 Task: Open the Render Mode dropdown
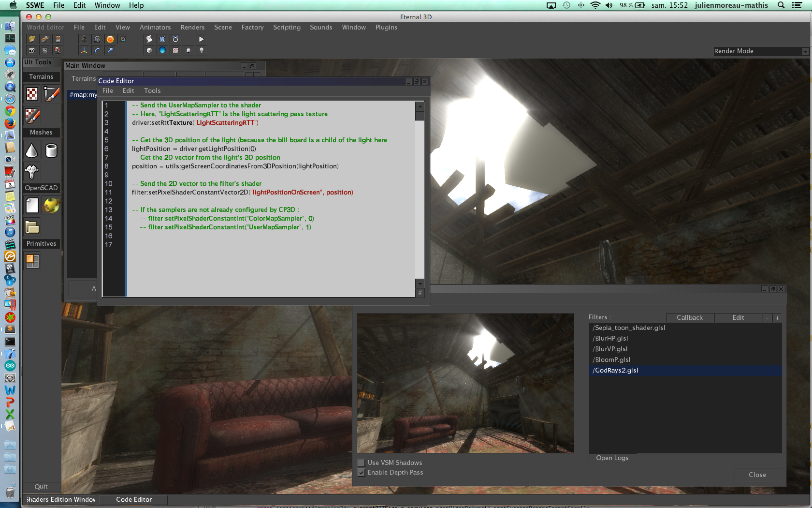click(x=761, y=51)
